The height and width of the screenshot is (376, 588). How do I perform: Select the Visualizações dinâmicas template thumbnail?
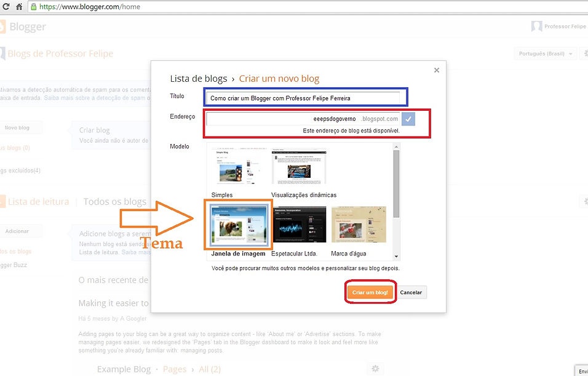298,166
